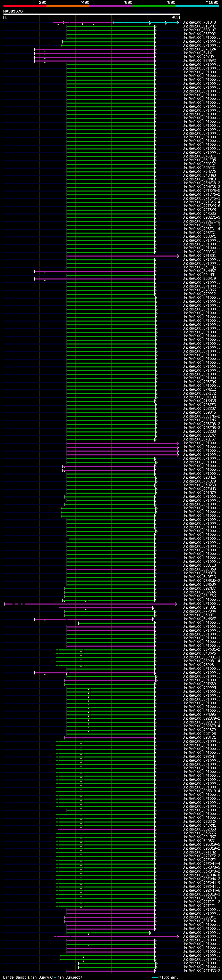Click the purple ~60% identity legend swatch
This screenshot has height=980, width=222.
tap(111, 6)
